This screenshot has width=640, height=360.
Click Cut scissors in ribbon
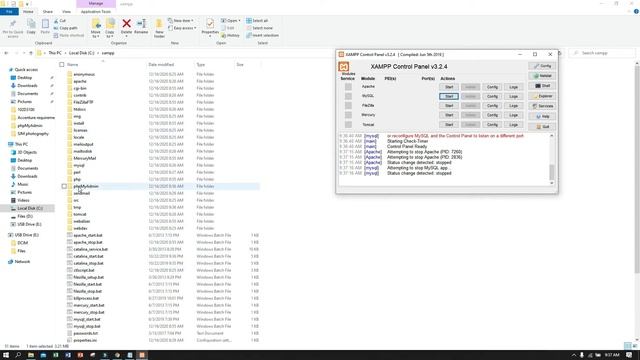coord(60,20)
